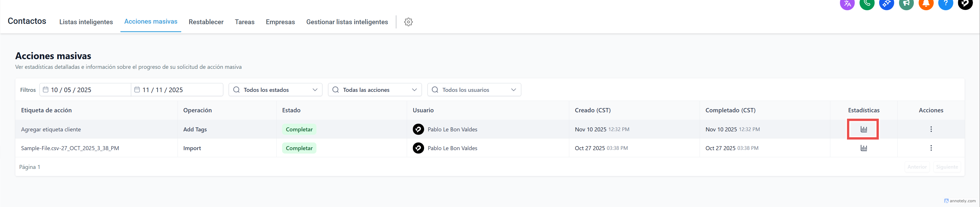Open the language translation icon
The height and width of the screenshot is (207, 980).
(847, 4)
